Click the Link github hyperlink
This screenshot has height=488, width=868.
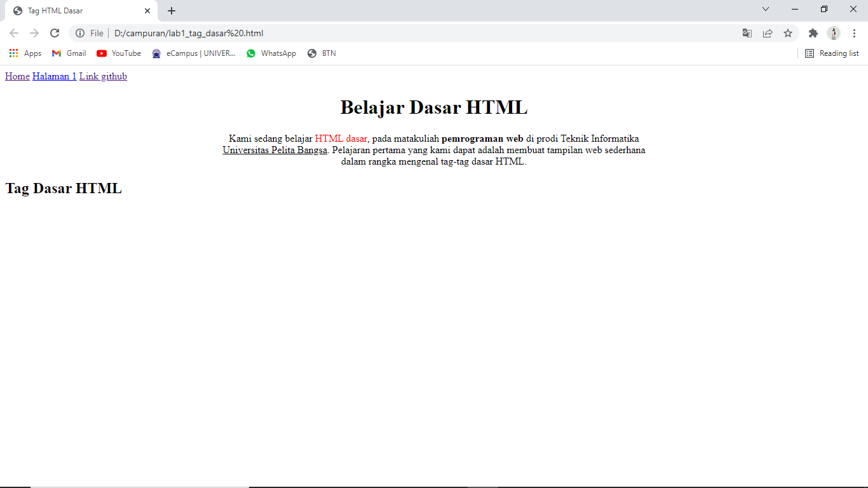[103, 76]
